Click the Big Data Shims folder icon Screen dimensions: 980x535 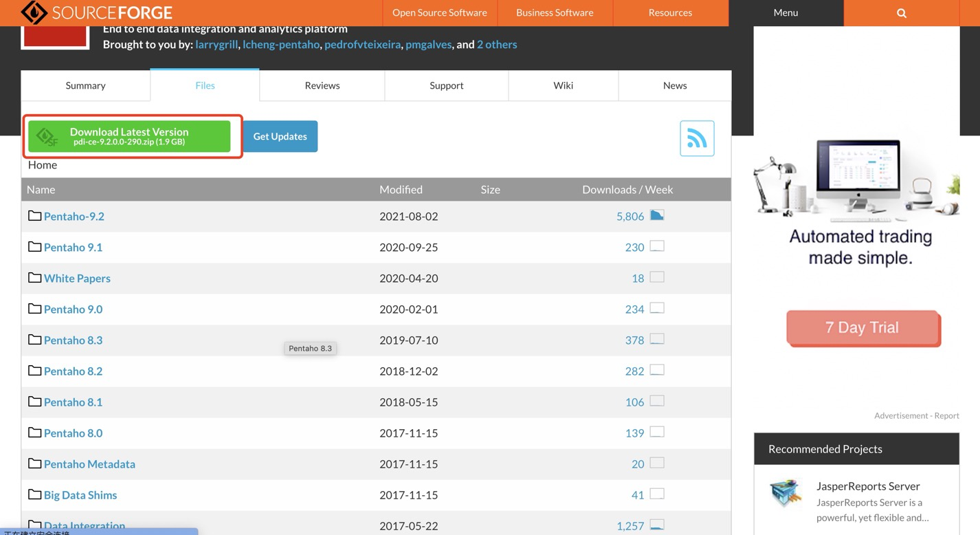coord(34,494)
